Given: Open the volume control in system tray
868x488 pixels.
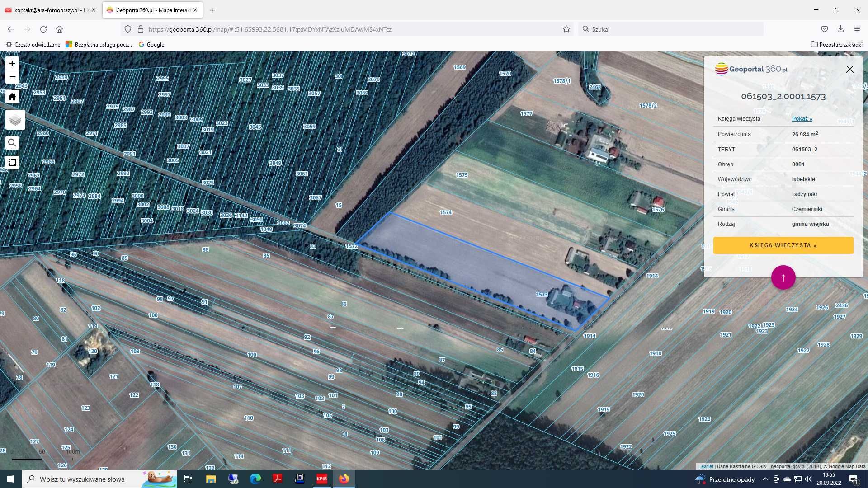Looking at the screenshot, I should 809,479.
